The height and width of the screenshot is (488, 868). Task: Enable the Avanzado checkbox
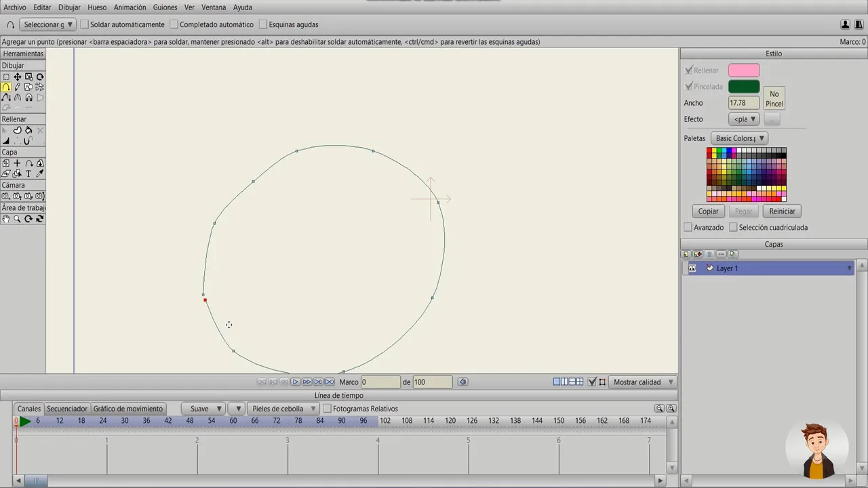[x=688, y=228]
